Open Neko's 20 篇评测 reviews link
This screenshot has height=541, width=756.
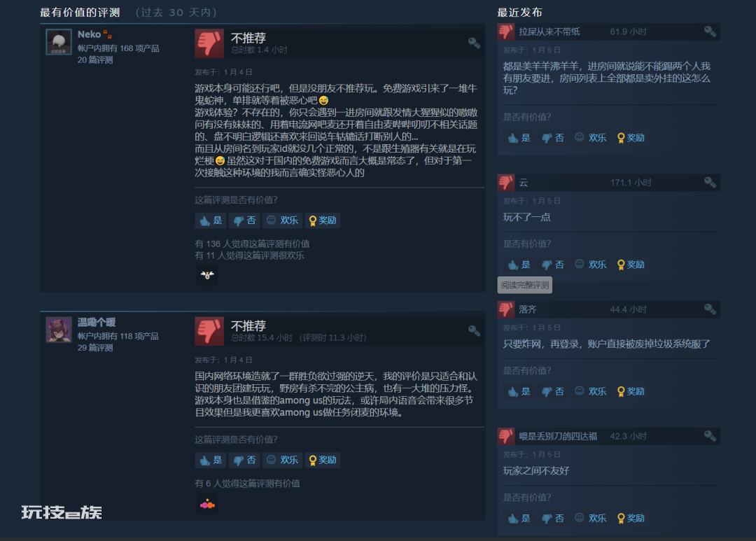coord(95,59)
